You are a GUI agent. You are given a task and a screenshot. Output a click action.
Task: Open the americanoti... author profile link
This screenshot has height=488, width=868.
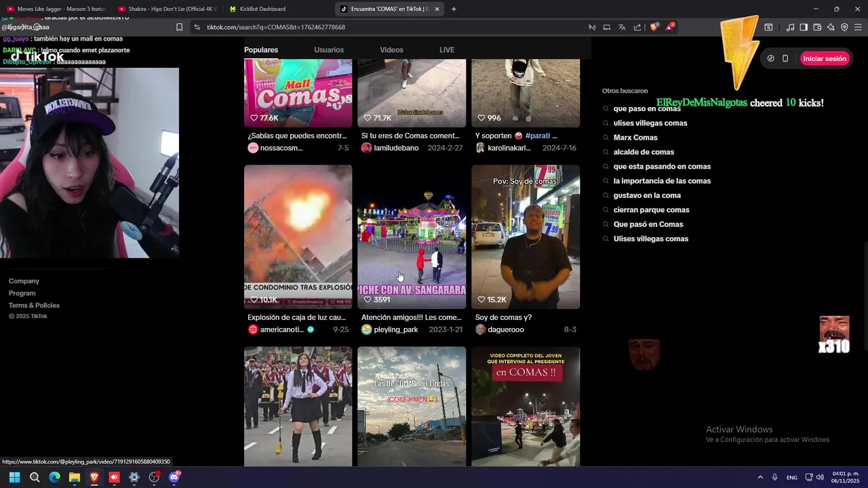click(x=281, y=329)
